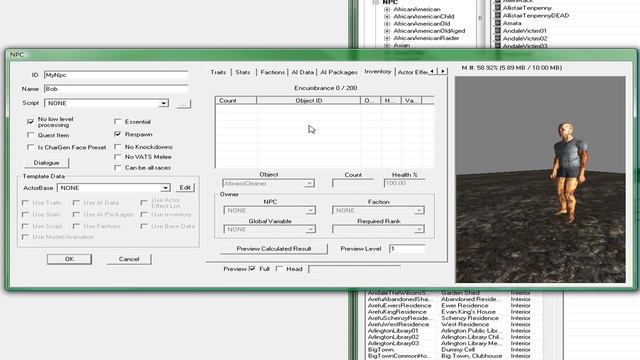The height and width of the screenshot is (360, 640).
Task: Switch to the Stats tab
Action: coord(243,72)
